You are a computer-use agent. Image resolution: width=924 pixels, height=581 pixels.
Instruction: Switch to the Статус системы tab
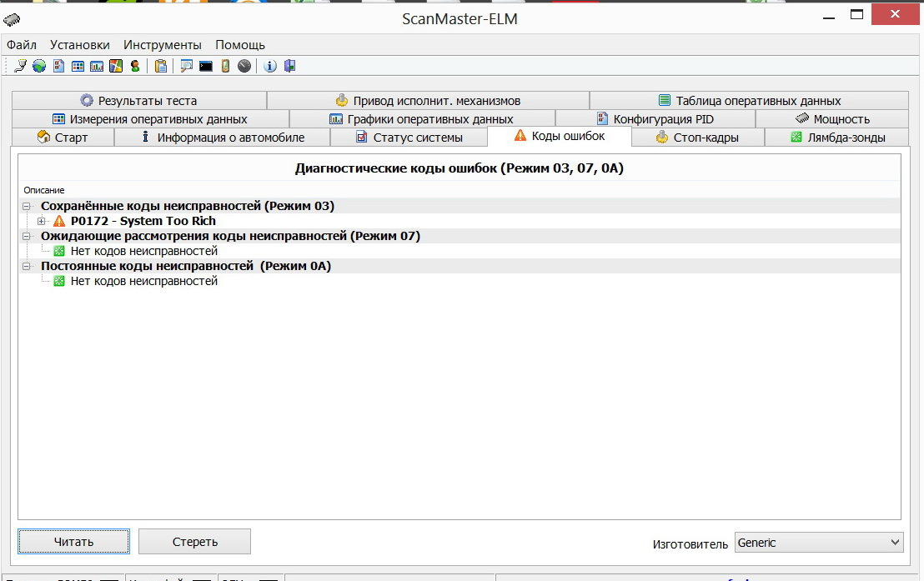pyautogui.click(x=409, y=137)
